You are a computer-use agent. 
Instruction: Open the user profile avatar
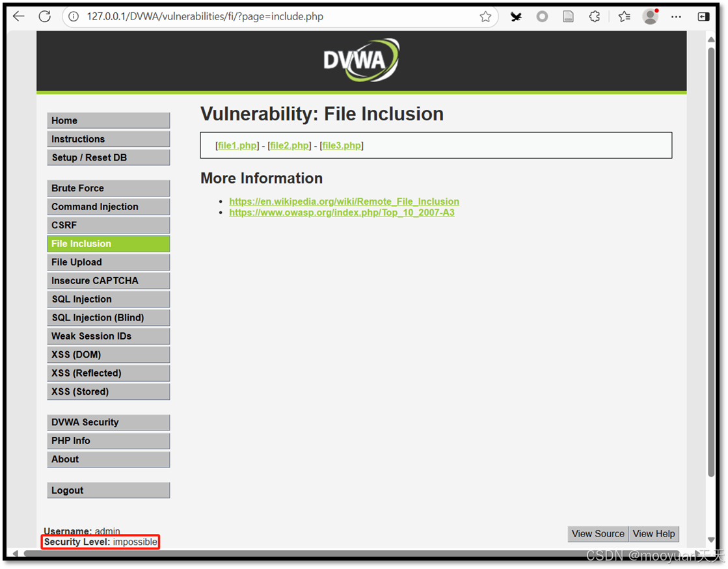point(651,17)
